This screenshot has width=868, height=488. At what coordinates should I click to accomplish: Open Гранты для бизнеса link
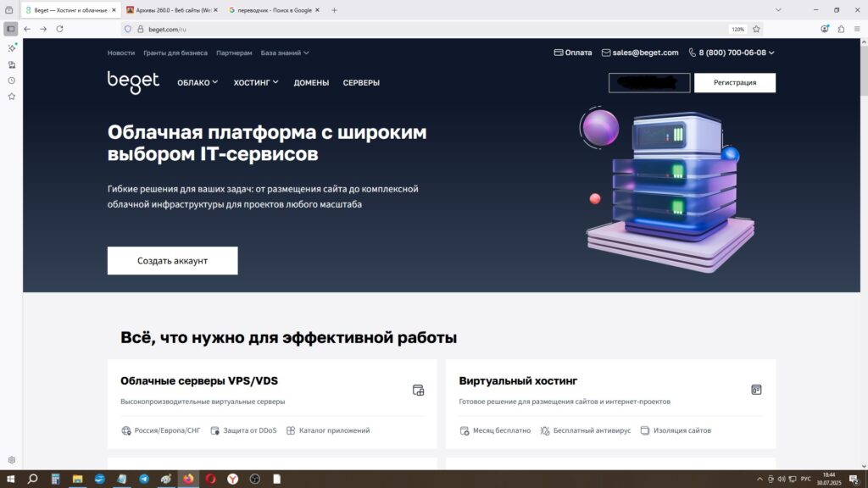[x=175, y=53]
